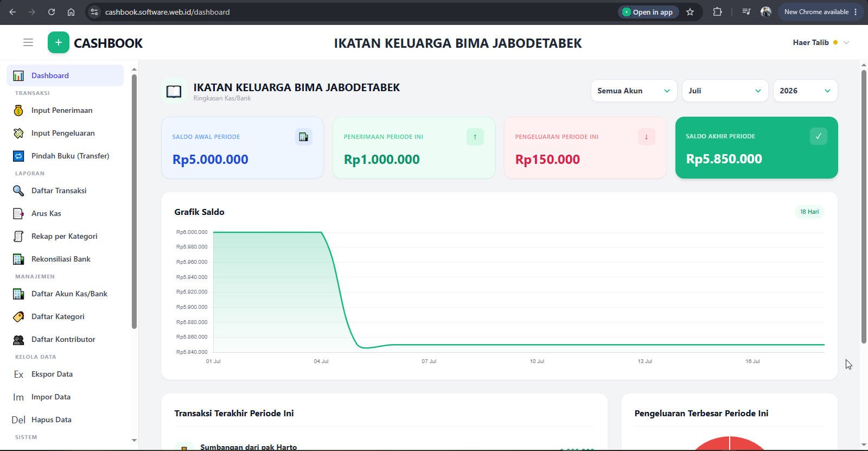This screenshot has width=868, height=451.
Task: Click the browser address bar URL
Action: [x=167, y=12]
